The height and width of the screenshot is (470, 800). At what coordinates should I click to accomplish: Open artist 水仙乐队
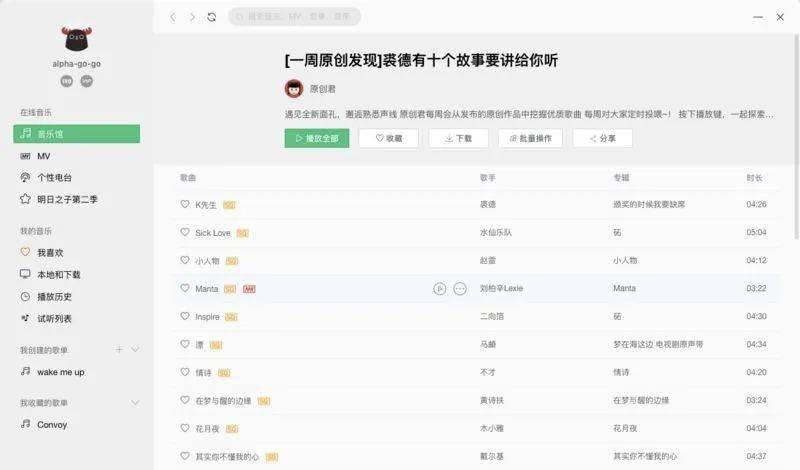point(495,232)
